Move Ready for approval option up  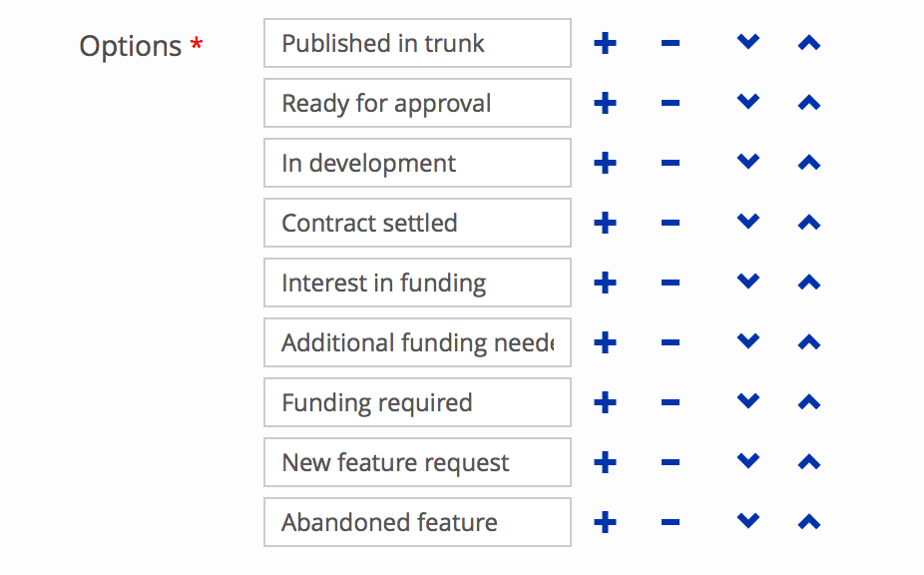[x=809, y=103]
